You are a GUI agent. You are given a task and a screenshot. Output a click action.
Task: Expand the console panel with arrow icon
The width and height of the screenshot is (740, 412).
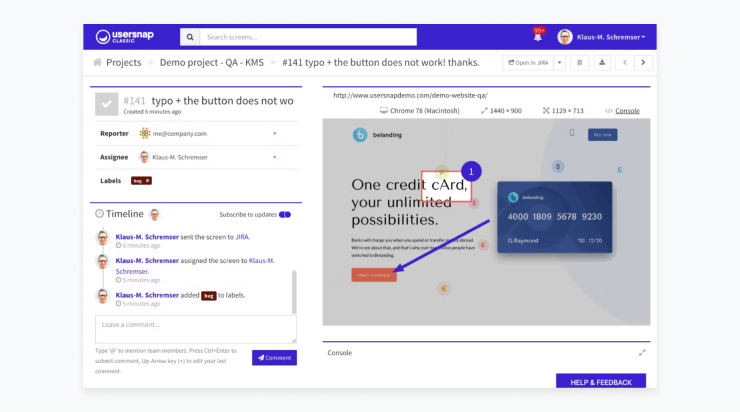(x=643, y=352)
